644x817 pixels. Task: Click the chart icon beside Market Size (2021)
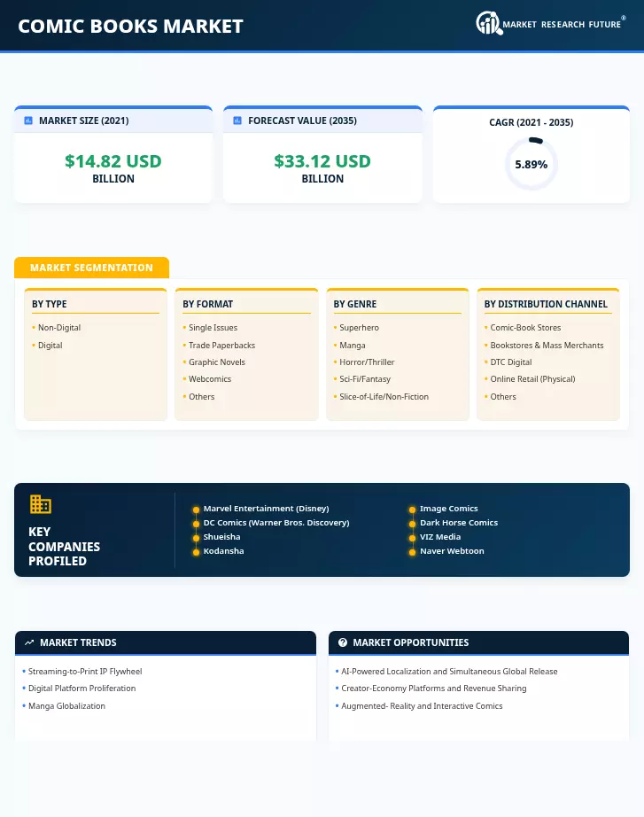[x=28, y=121]
